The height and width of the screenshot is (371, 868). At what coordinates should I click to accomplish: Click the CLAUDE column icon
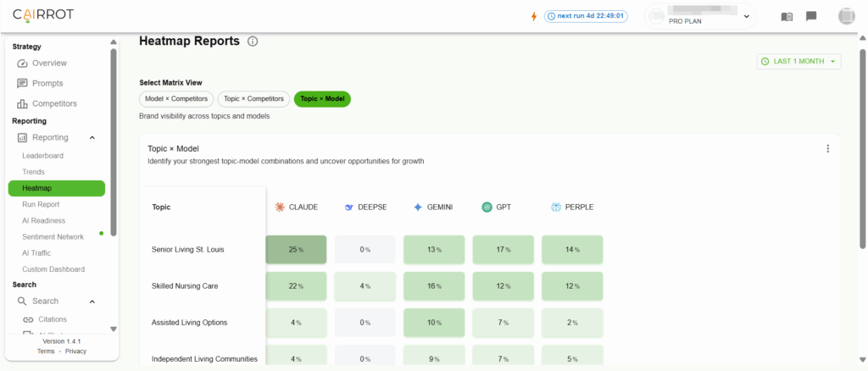tap(280, 208)
